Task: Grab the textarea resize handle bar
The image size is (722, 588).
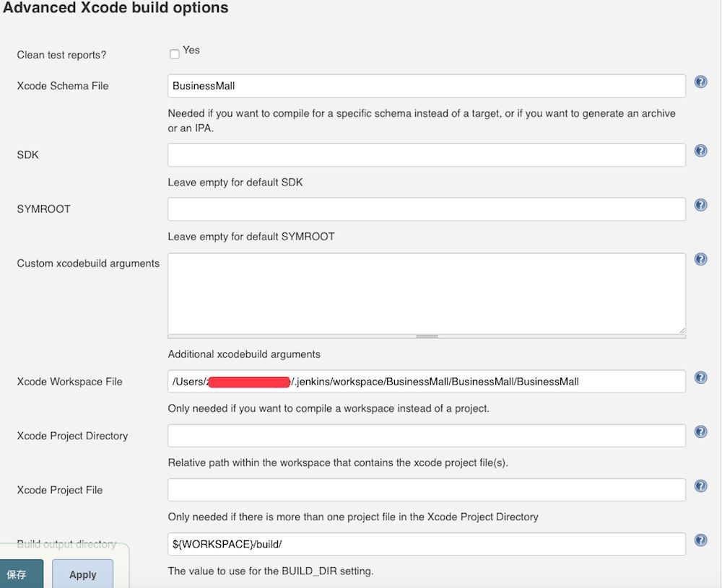Action: [427, 336]
